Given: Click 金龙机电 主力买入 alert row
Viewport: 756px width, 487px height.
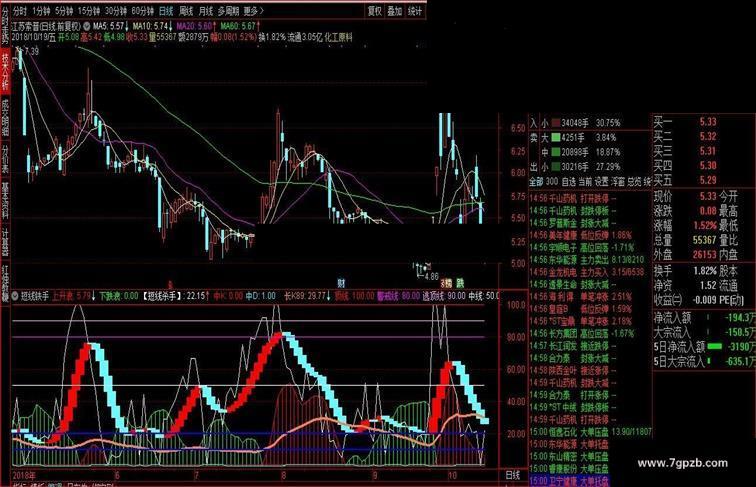Looking at the screenshot, I should pyautogui.click(x=588, y=272).
